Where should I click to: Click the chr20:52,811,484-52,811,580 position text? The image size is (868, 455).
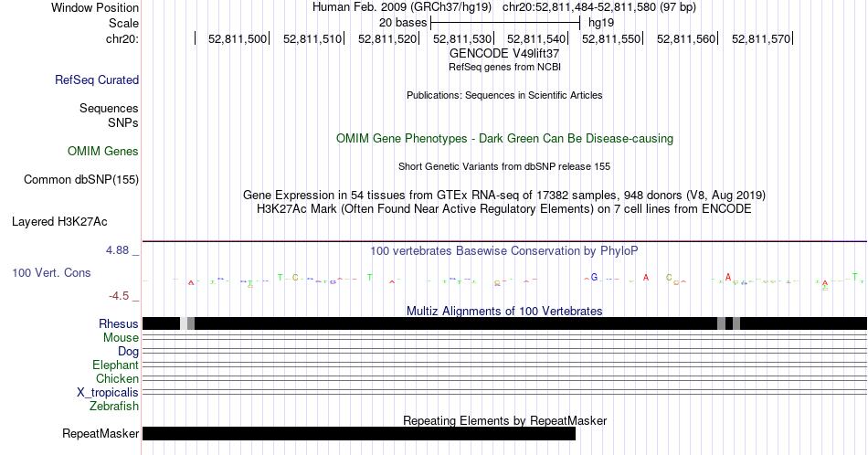599,7
